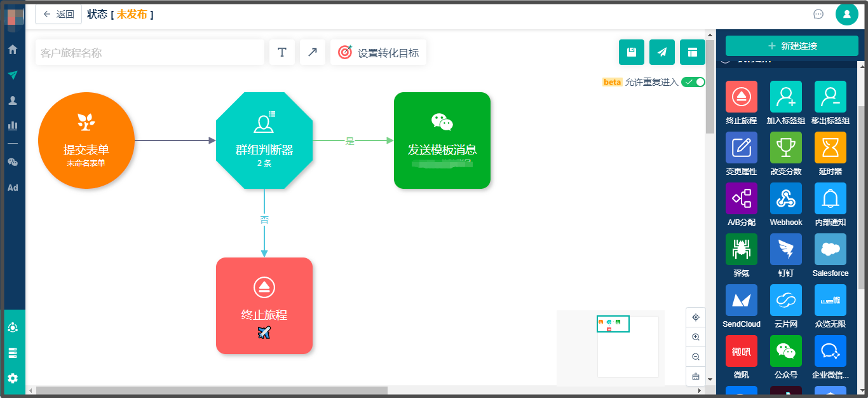Image resolution: width=868 pixels, height=398 pixels.
Task: Click the locate/center canvas button
Action: pos(696,317)
